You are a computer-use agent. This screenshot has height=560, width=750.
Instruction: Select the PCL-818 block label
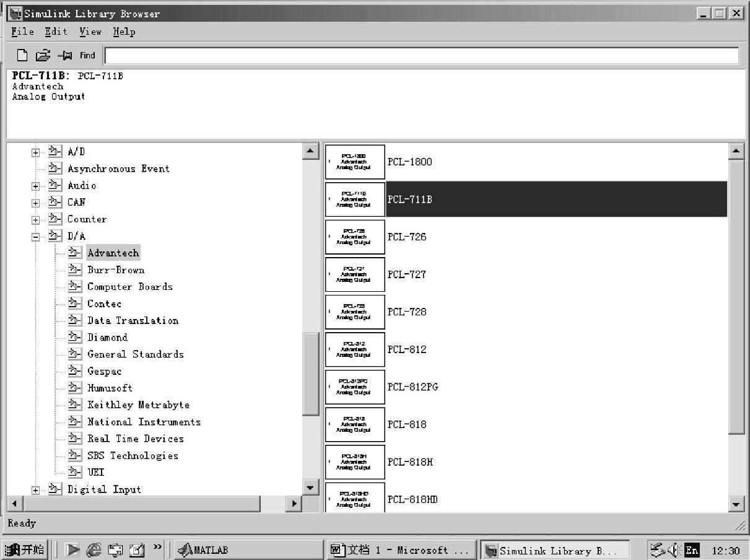(407, 424)
